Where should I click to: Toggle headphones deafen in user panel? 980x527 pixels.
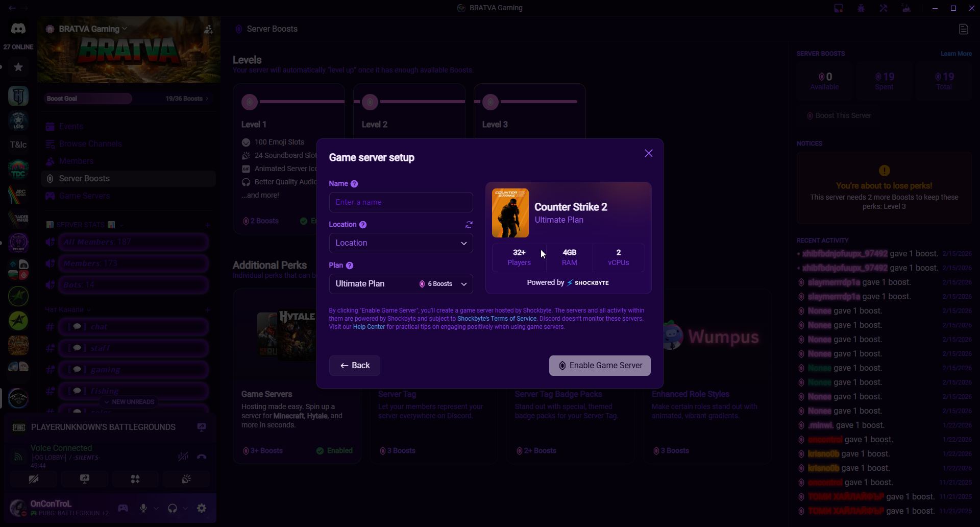click(173, 508)
